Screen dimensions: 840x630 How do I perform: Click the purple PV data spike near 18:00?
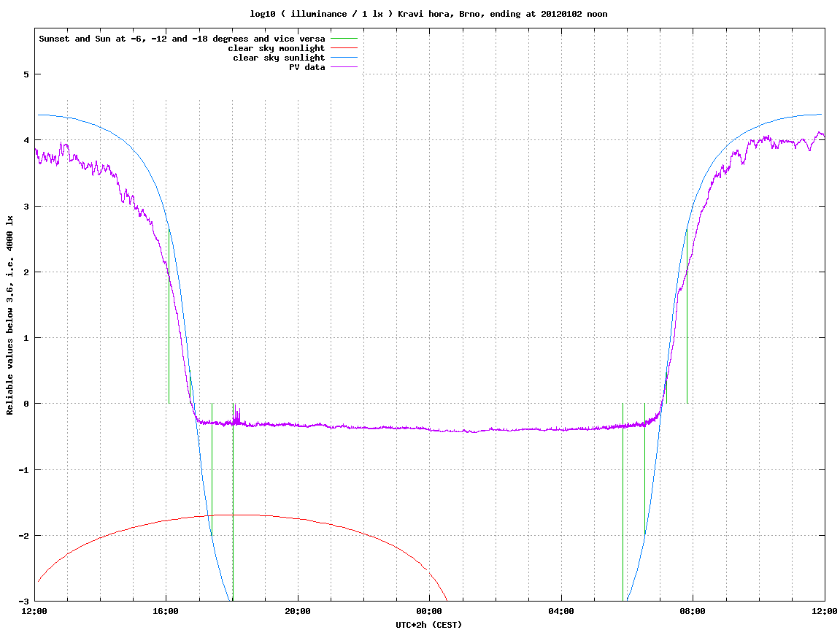tap(237, 414)
